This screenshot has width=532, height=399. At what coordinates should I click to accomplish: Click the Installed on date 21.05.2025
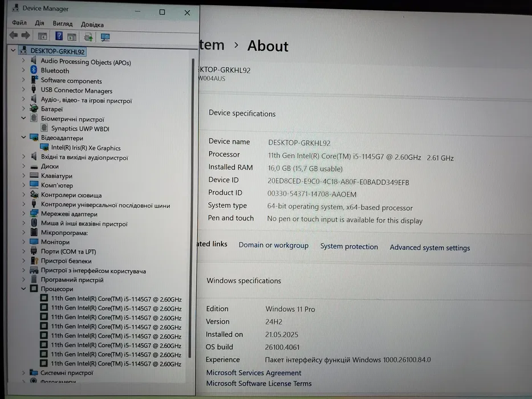click(x=282, y=335)
